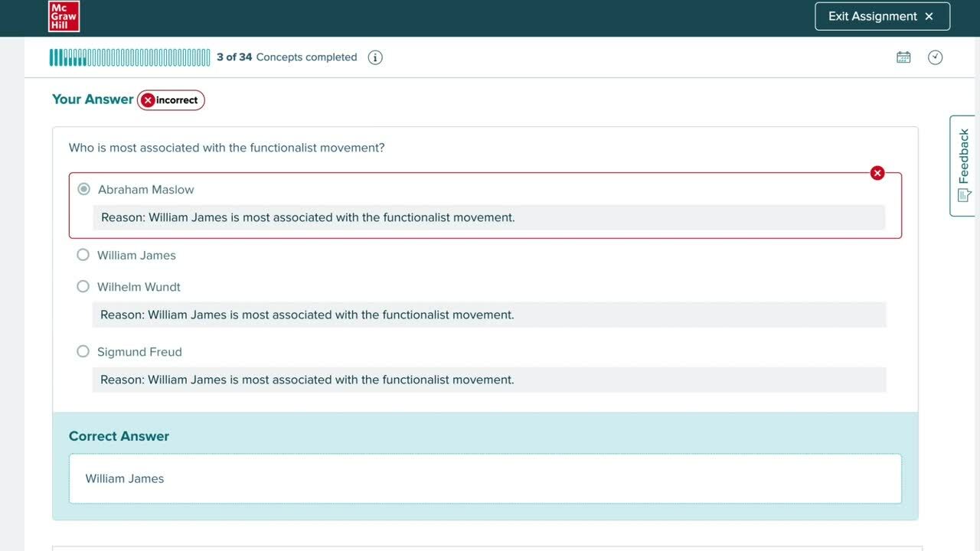This screenshot has width=980, height=551.
Task: Click the notepad icon on the Feedback tab
Action: [964, 196]
